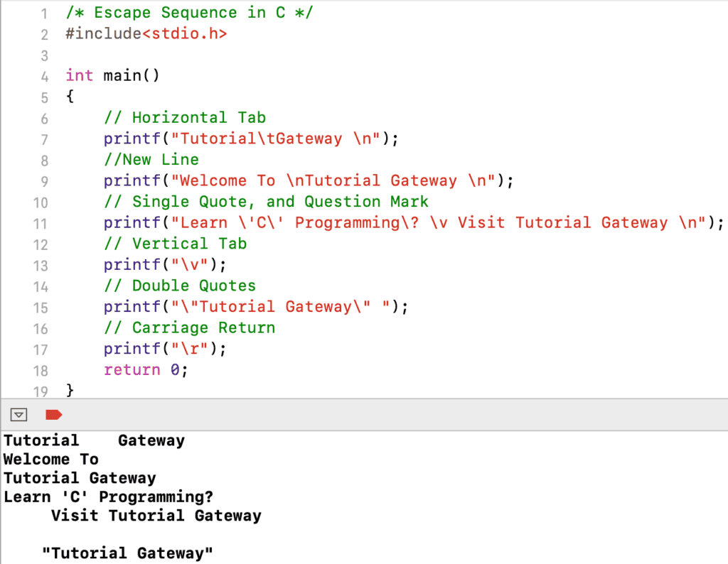Click the Escape Sequence header comment

(188, 12)
